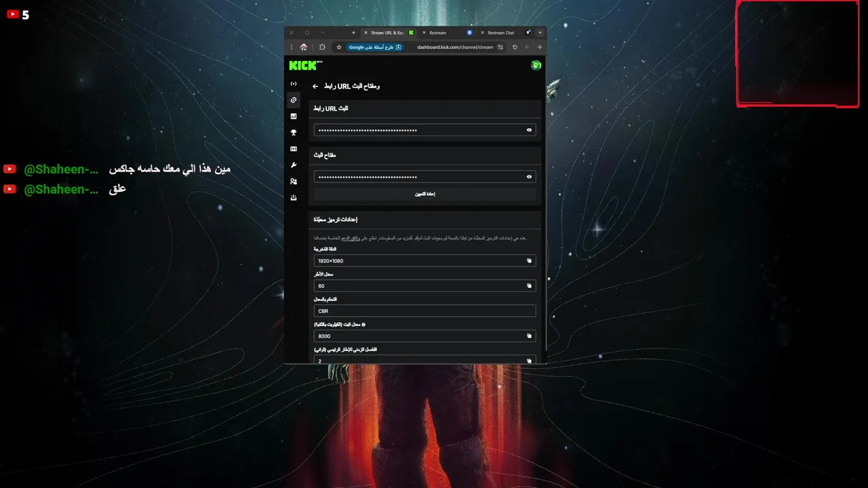Reveal the stream URL with eye icon
This screenshot has width=868, height=488.
[529, 130]
